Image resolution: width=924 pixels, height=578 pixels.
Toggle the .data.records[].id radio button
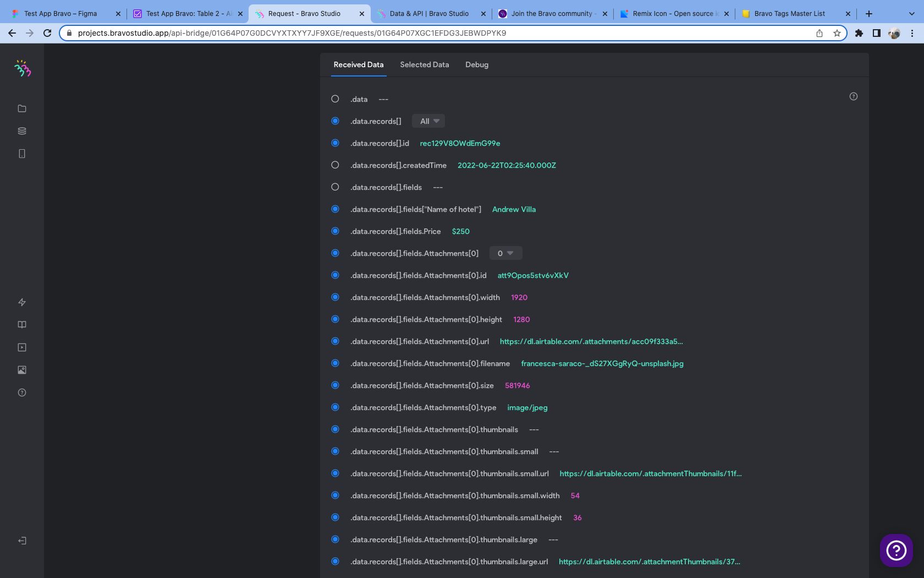(x=335, y=143)
